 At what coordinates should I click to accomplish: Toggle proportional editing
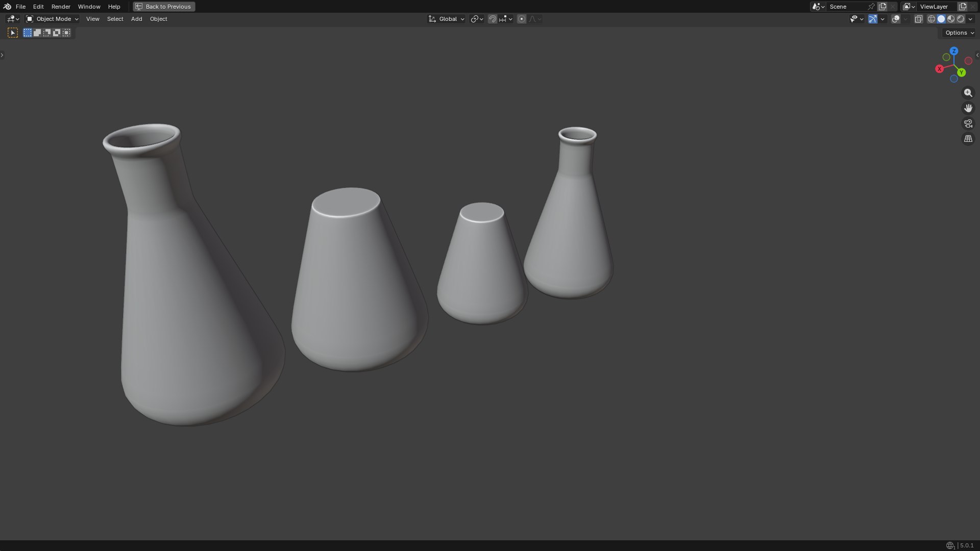521,19
